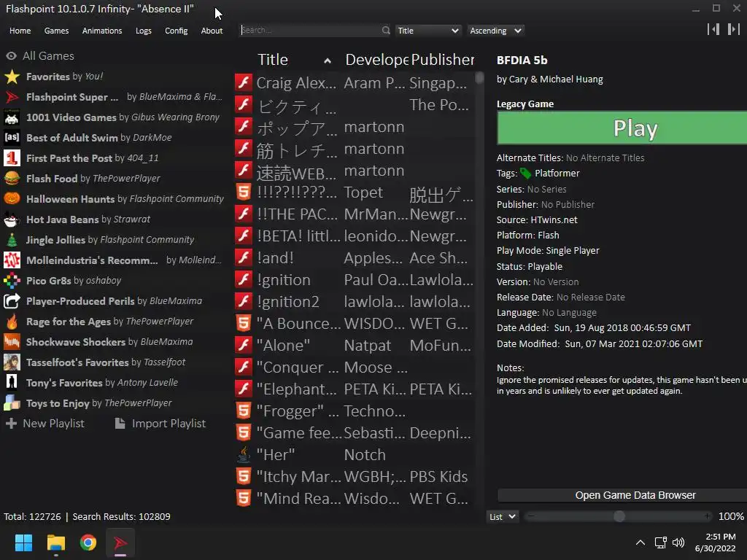Click the Favorites star icon
Viewport: 747px width, 560px height.
[12, 77]
